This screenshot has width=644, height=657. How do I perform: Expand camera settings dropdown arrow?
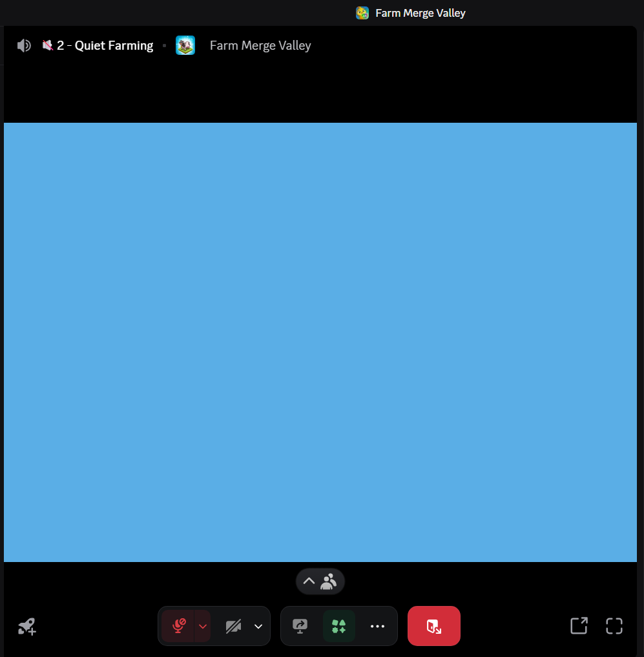258,626
